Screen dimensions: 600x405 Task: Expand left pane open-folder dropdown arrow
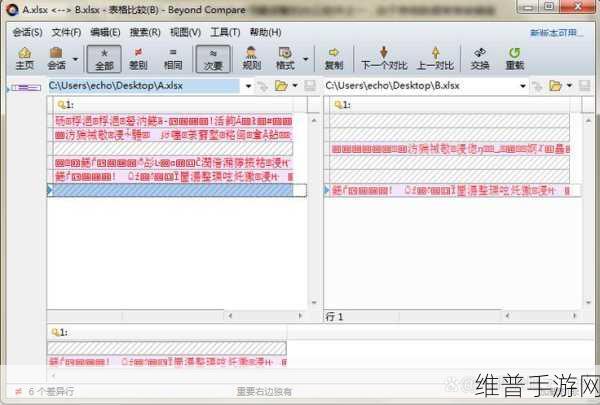pos(295,86)
